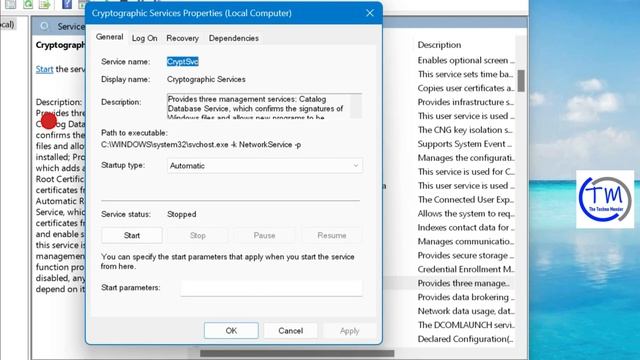Select the row 'Provides infrastructure s..'
Screen dimensions: 640x360
(465, 102)
